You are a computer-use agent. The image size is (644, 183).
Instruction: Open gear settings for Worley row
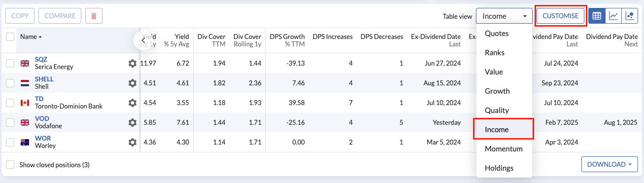point(132,142)
